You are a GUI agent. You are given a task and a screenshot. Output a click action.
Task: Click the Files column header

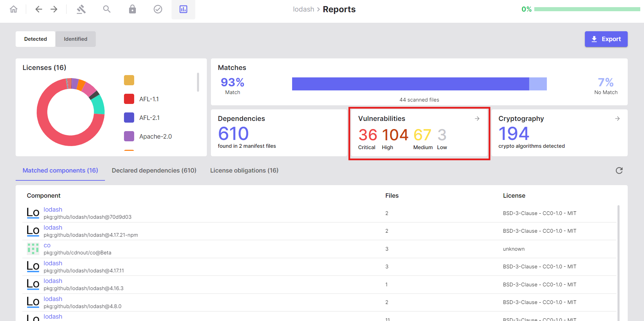point(392,196)
